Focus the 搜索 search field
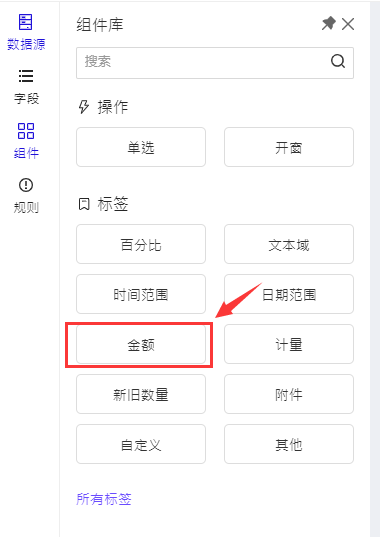Viewport: 380px width, 537px height. [x=215, y=63]
